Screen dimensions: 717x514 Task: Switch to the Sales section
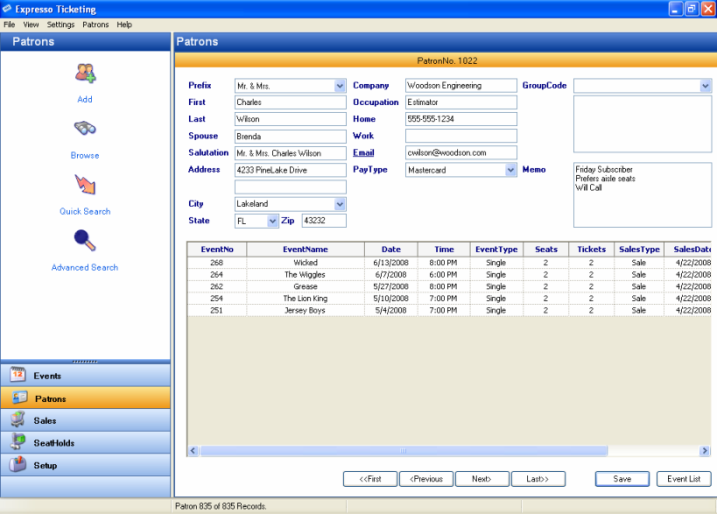point(86,420)
